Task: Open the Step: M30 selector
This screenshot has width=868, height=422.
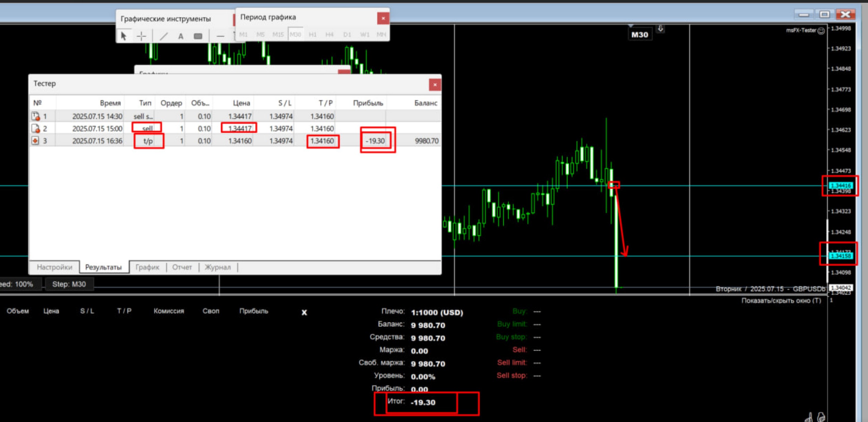Action: click(69, 284)
